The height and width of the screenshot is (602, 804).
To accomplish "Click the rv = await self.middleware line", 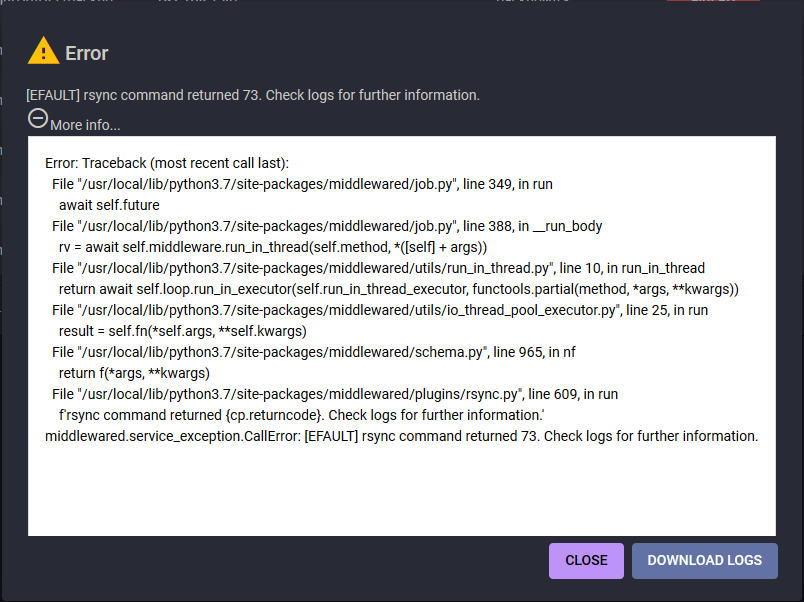I will [273, 247].
